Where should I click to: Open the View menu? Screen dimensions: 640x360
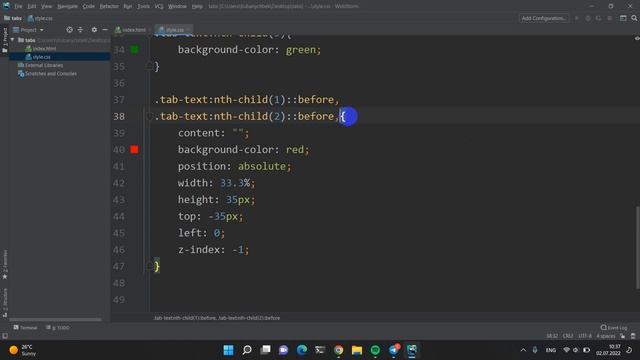tap(47, 7)
